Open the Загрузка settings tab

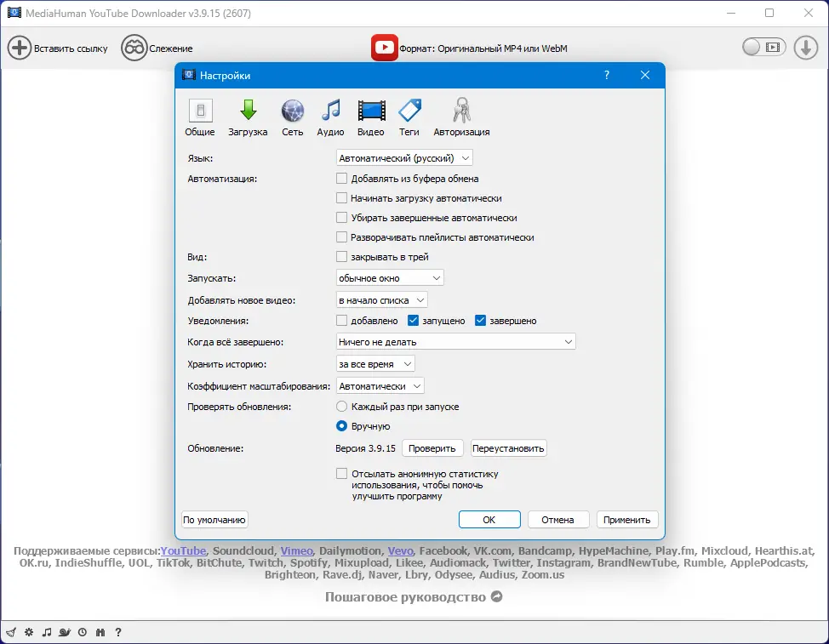pos(248,117)
